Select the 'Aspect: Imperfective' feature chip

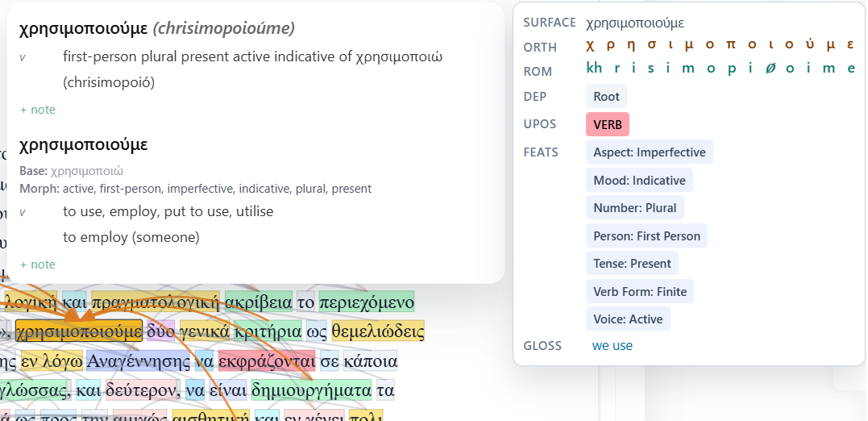pyautogui.click(x=650, y=152)
